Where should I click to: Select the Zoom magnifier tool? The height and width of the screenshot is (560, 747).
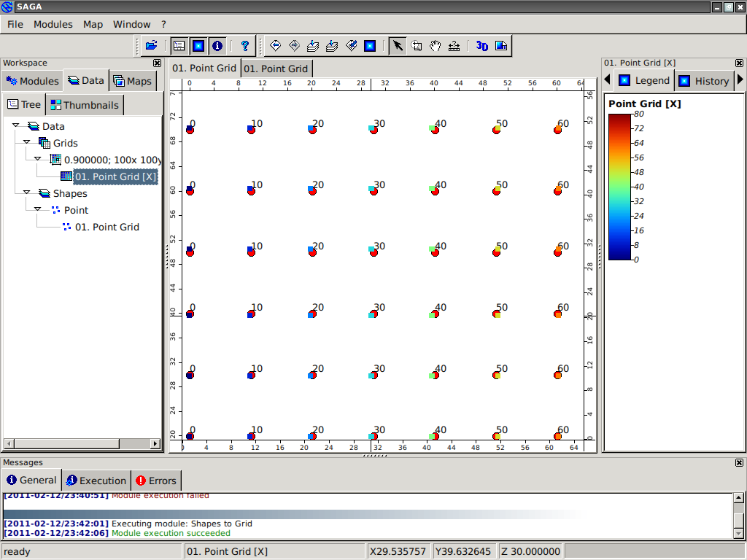417,46
